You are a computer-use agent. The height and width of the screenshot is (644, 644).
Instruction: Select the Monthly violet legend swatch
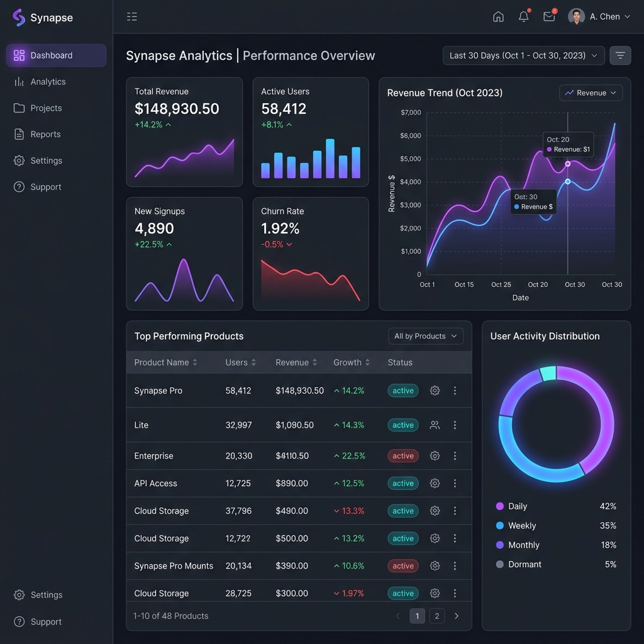click(500, 545)
